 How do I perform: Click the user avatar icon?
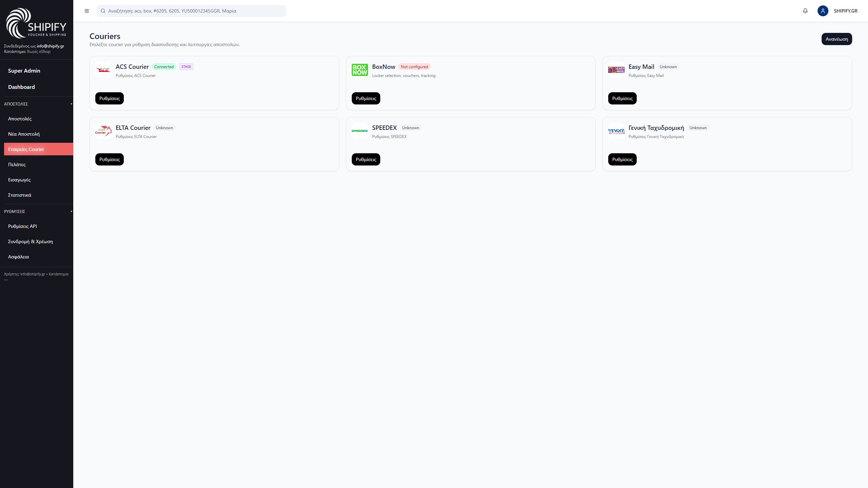tap(823, 11)
